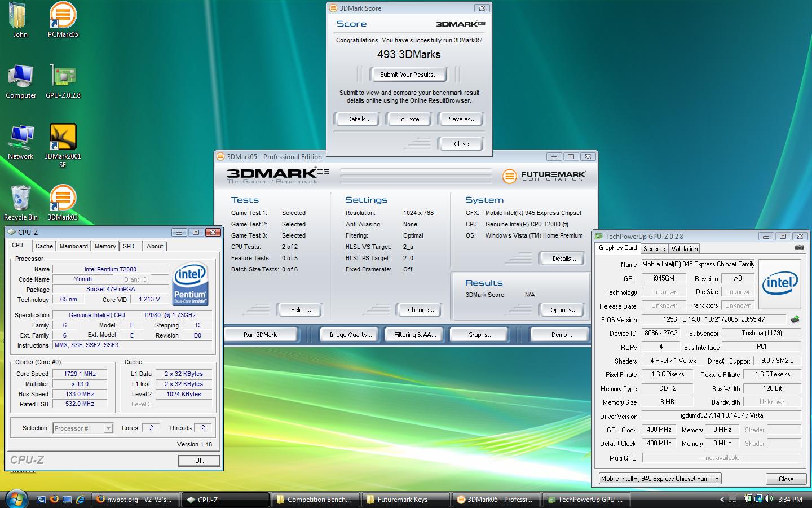Click the CPU-Z Core Speed value field
The height and width of the screenshot is (508, 812).
(80, 374)
